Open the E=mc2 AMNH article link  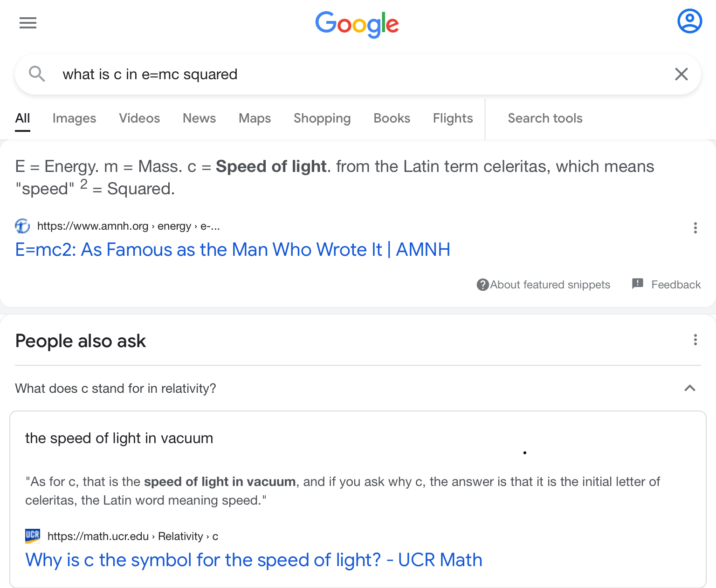(233, 250)
